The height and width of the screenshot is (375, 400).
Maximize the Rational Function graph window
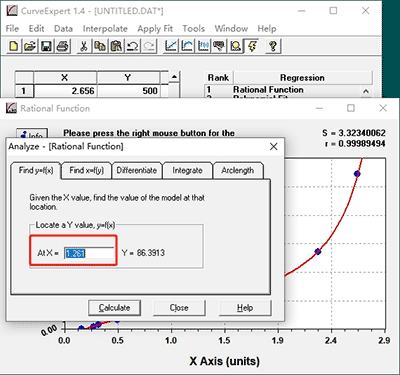point(351,108)
